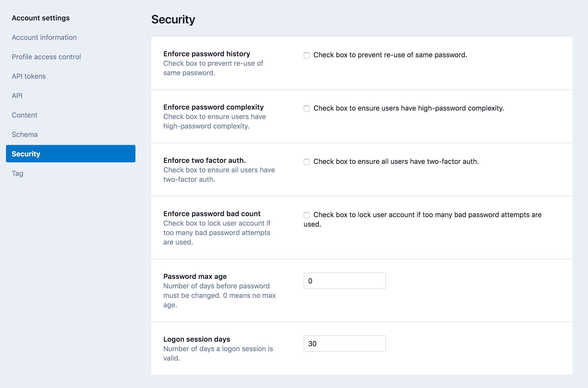Toggle the Enforce two factor auth checkbox
588x388 pixels.
point(307,162)
